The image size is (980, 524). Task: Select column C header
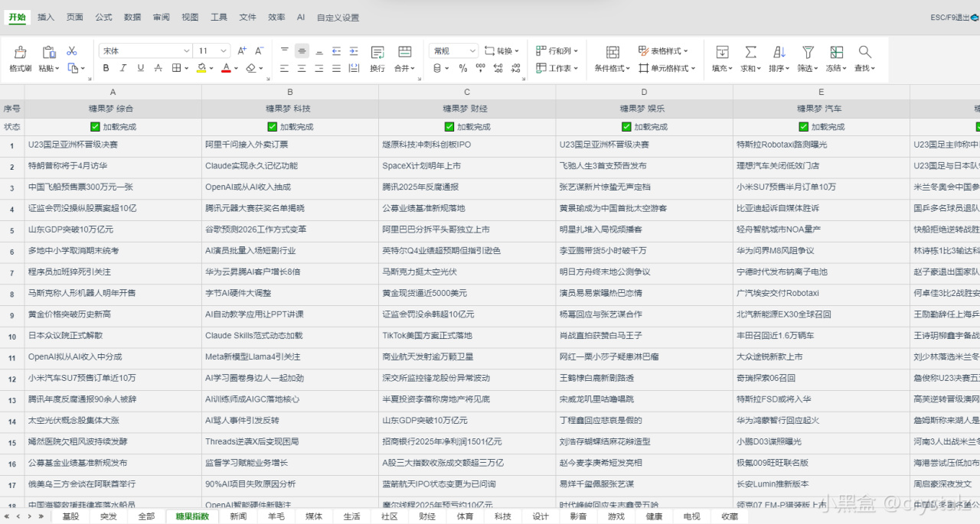[x=467, y=92]
